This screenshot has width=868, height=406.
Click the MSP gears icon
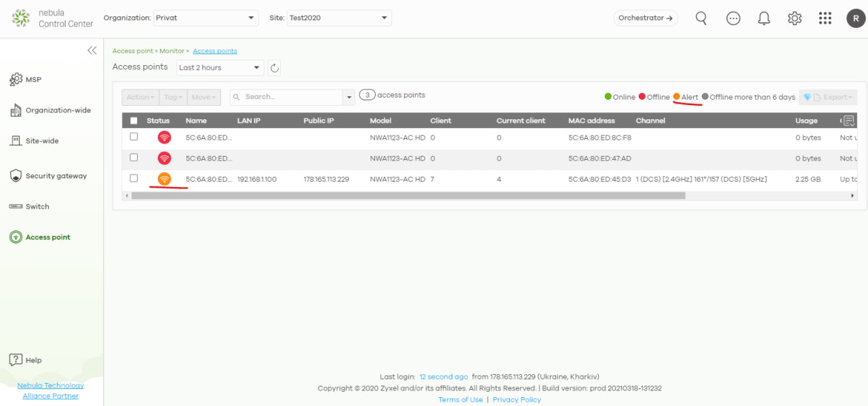click(x=16, y=80)
